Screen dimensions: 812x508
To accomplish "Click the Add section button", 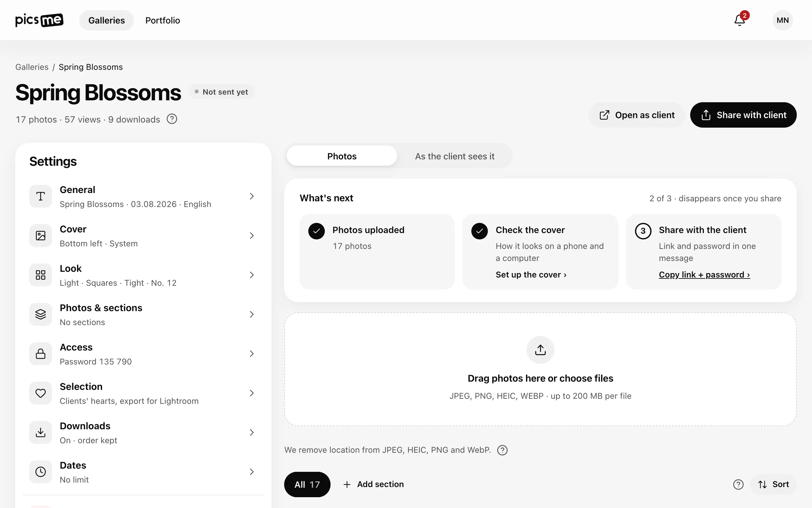I will (x=373, y=484).
